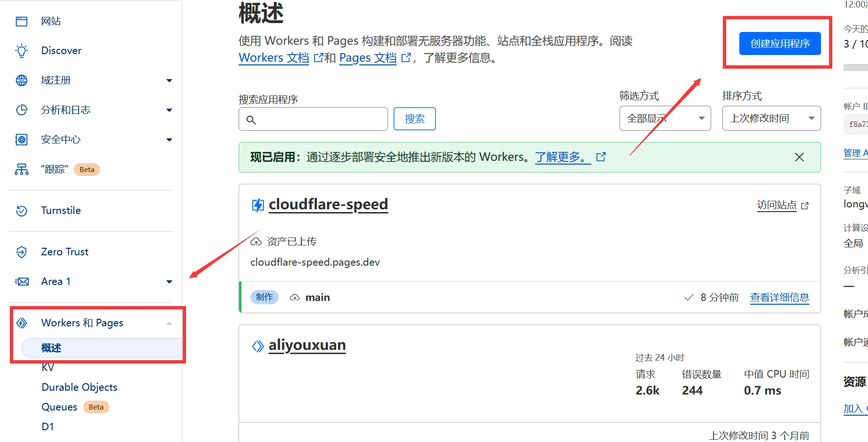Open the 上次修改时间 sort dropdown
Image resolution: width=868 pixels, height=442 pixels.
click(770, 118)
